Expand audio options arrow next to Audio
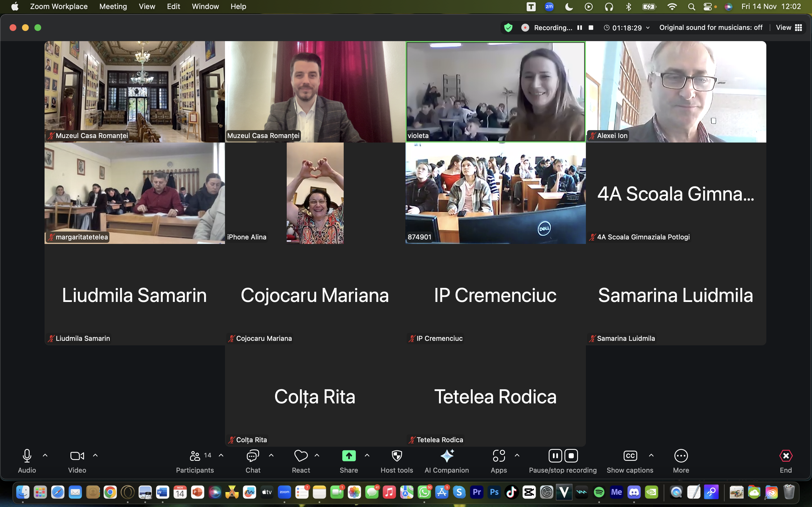 coord(45,455)
